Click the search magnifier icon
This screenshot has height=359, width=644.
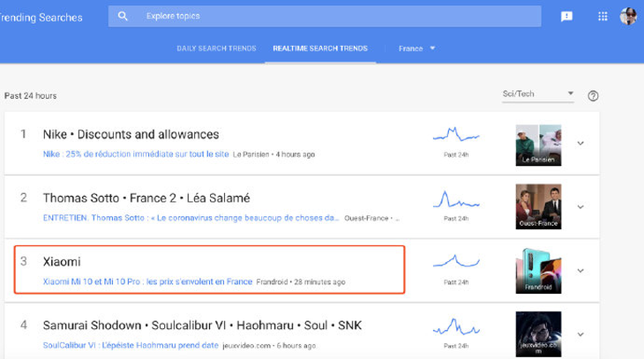[123, 16]
